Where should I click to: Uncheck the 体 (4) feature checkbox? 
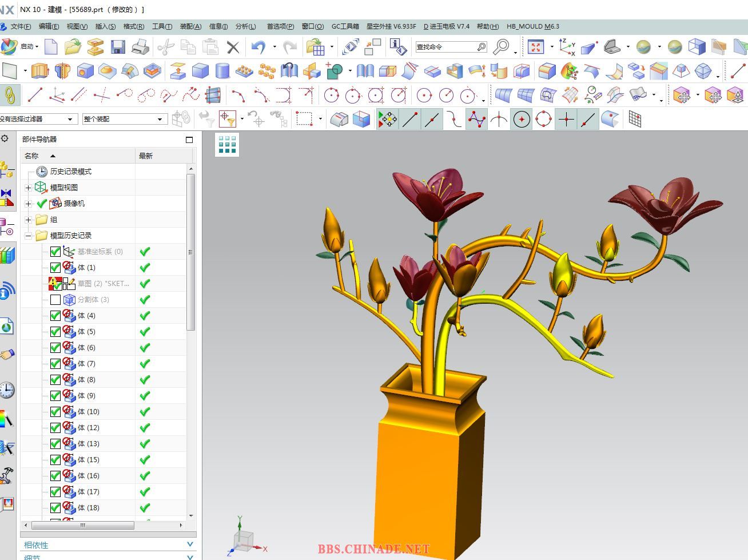[55, 316]
